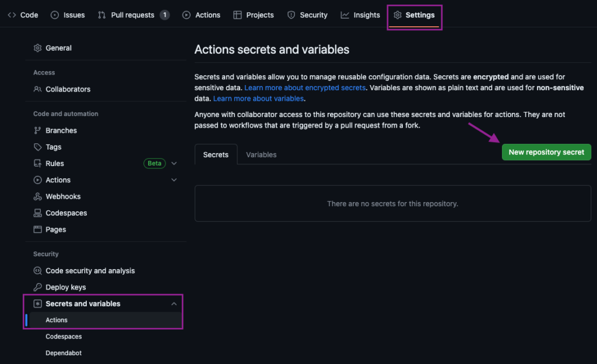Click the Collaborators people icon
This screenshot has width=597, height=364.
37,89
